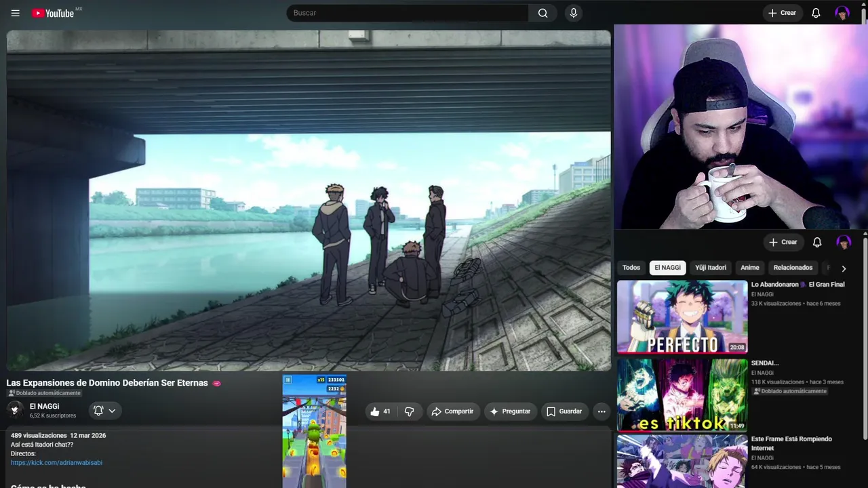868x488 pixels.
Task: Click '64 K visualizaciones · hace 5 meses'
Action: point(795,467)
